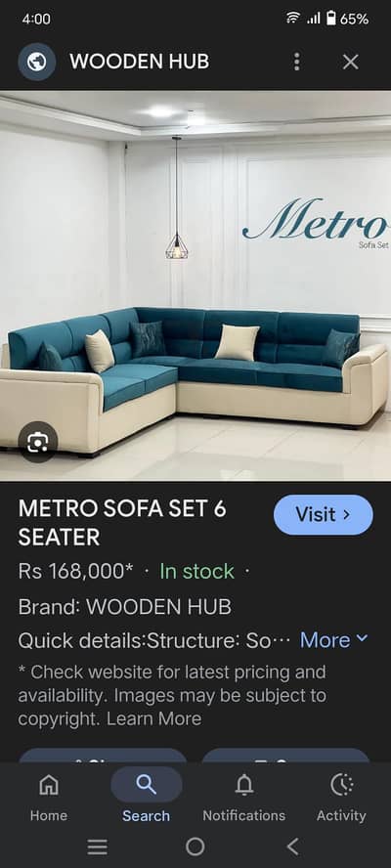Tap the partially hidden left pill button

click(x=104, y=755)
